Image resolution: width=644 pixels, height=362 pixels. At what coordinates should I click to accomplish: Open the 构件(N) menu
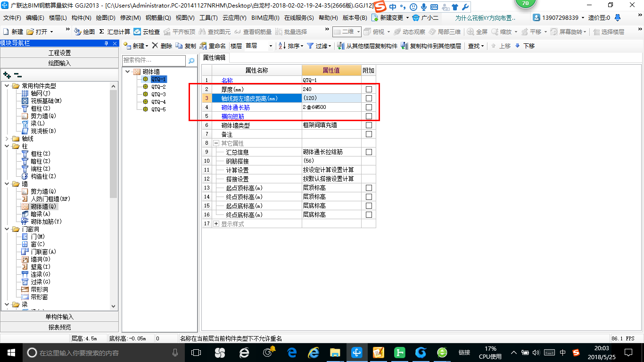pos(81,18)
